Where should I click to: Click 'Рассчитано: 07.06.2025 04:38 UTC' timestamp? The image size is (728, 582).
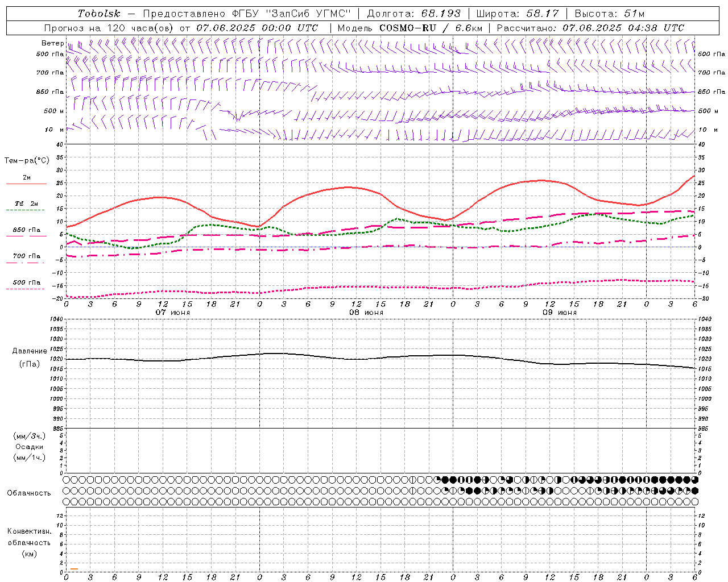(x=590, y=28)
